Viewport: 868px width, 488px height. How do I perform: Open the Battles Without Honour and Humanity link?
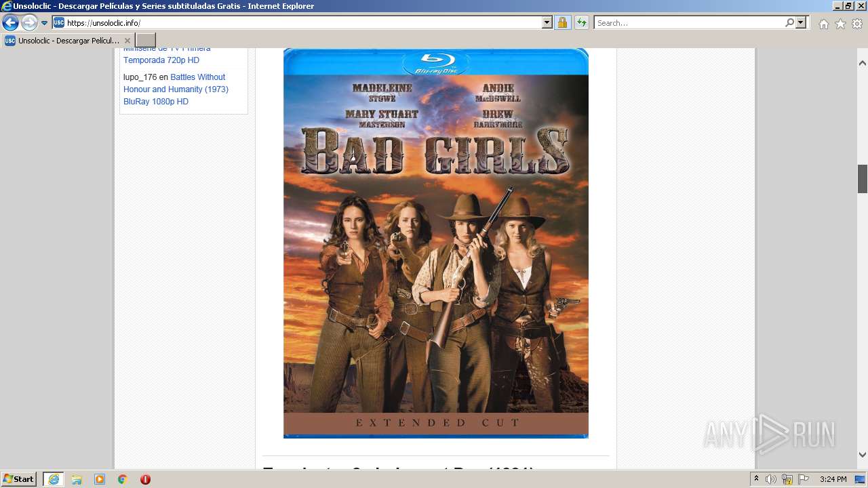176,89
